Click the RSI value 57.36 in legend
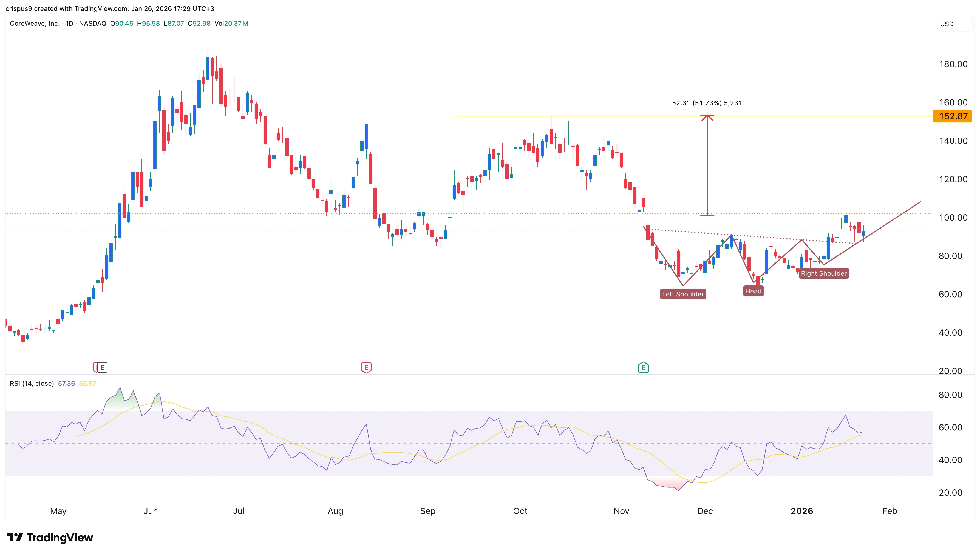The width and height of the screenshot is (980, 554). [x=66, y=384]
